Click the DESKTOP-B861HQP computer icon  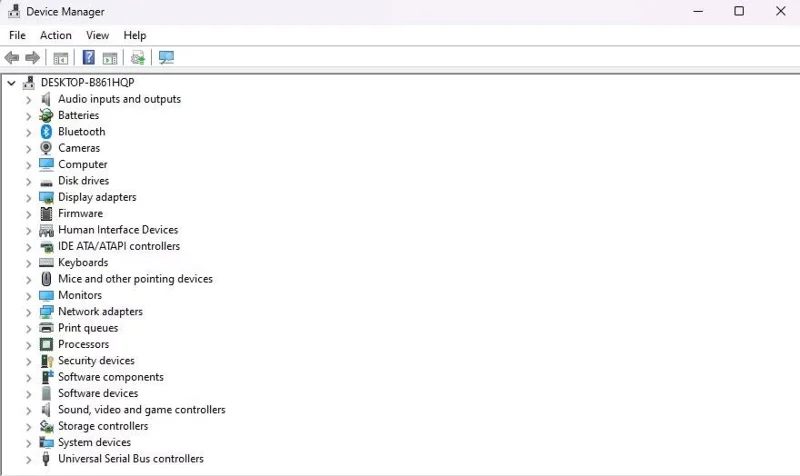[29, 83]
